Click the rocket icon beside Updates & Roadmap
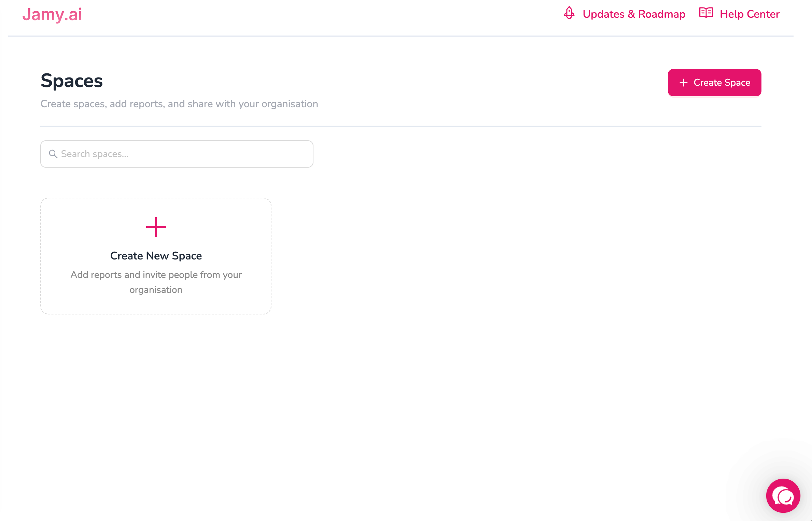 [x=569, y=13]
